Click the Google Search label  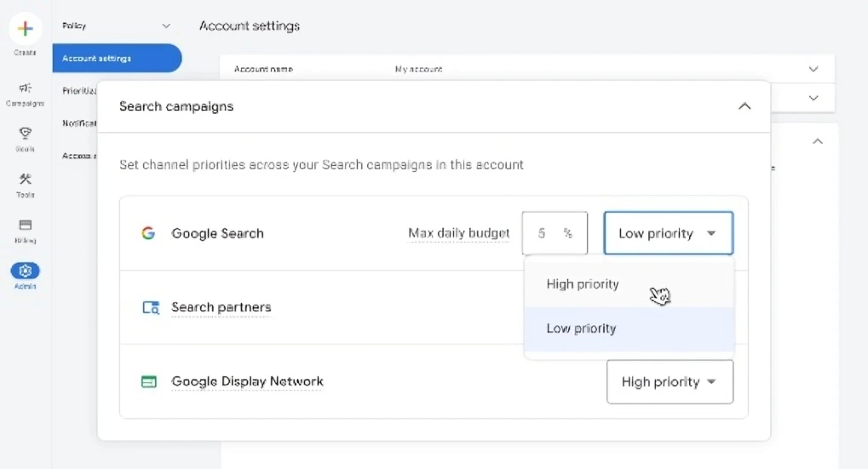coord(217,233)
